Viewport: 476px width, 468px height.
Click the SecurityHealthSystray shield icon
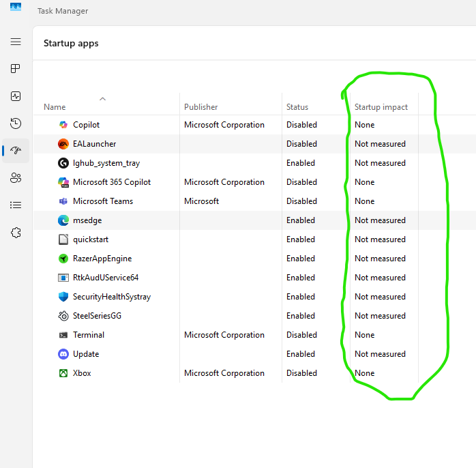tap(63, 297)
